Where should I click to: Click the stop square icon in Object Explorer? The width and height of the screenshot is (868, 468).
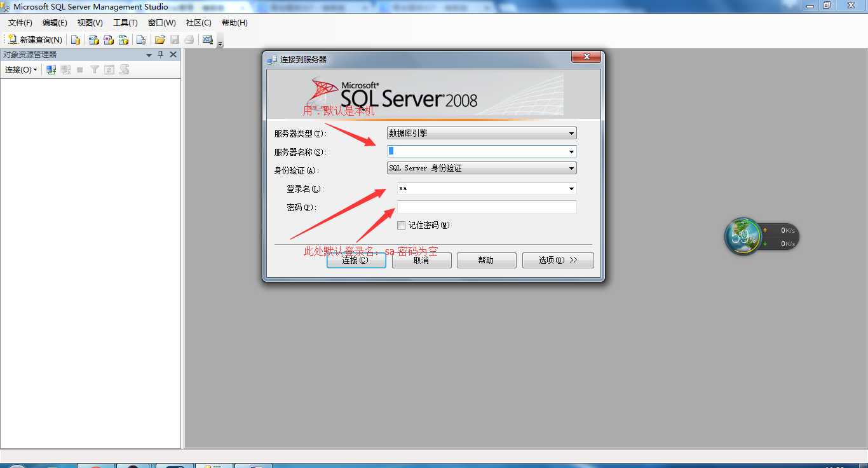point(80,69)
